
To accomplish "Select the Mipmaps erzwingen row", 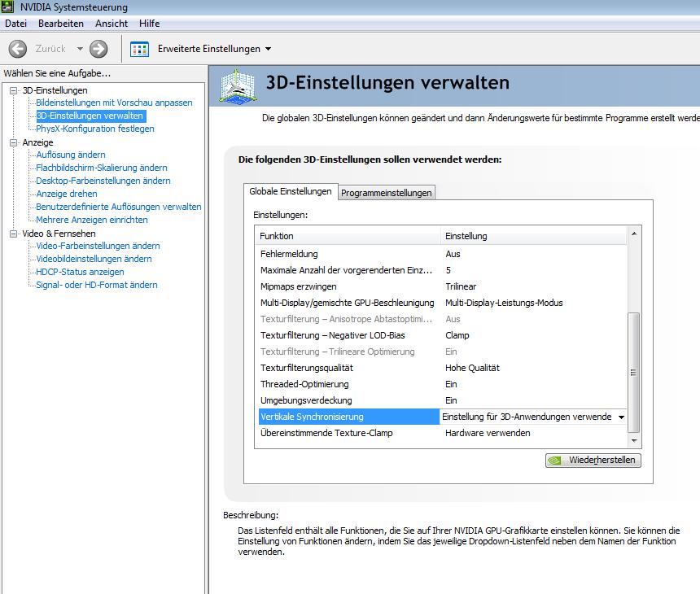I will pyautogui.click(x=441, y=286).
